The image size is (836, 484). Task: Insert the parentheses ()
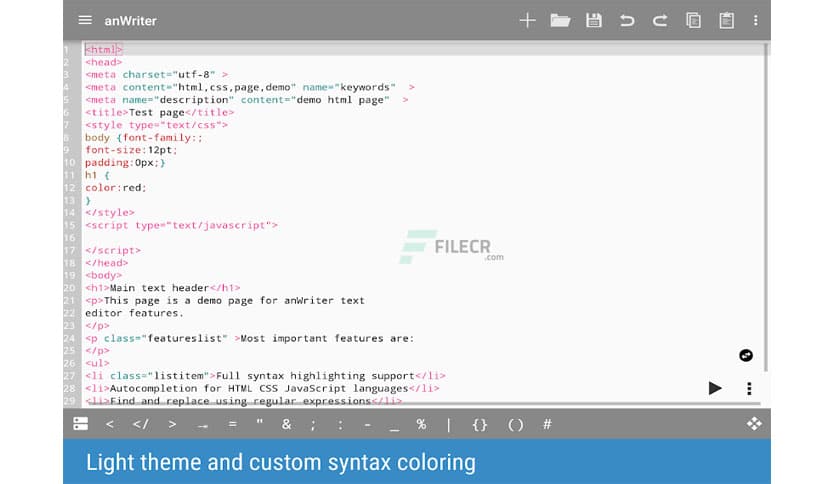pyautogui.click(x=516, y=425)
